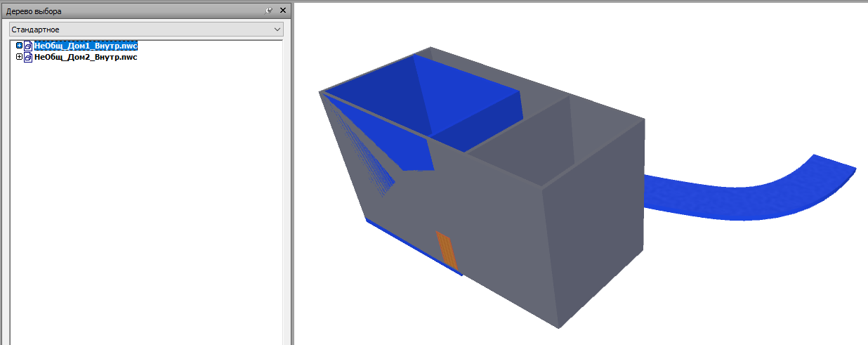
Task: Close the Дерево выбора panel
Action: click(x=282, y=11)
